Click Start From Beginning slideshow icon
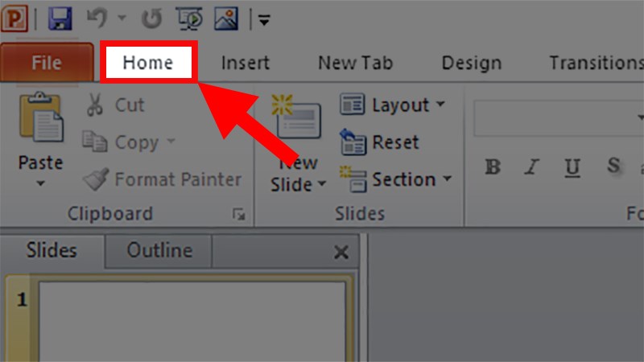Viewport: 644px width, 362px height. 191,18
